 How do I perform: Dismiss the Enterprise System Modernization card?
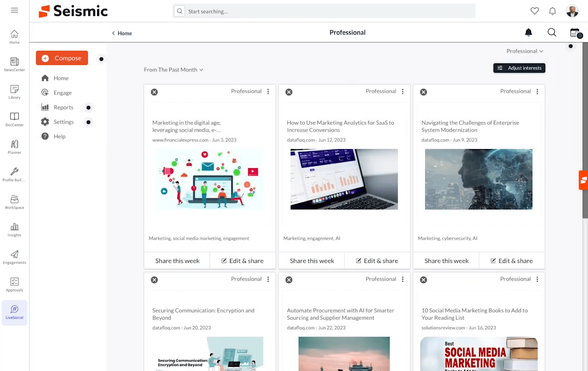[x=423, y=92]
